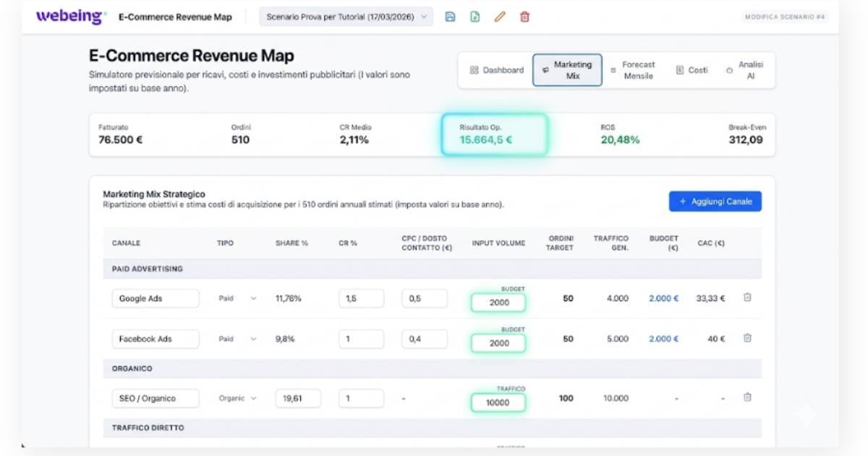Click the Facebook Ads traffico value 5.000
868x456 pixels.
point(618,339)
